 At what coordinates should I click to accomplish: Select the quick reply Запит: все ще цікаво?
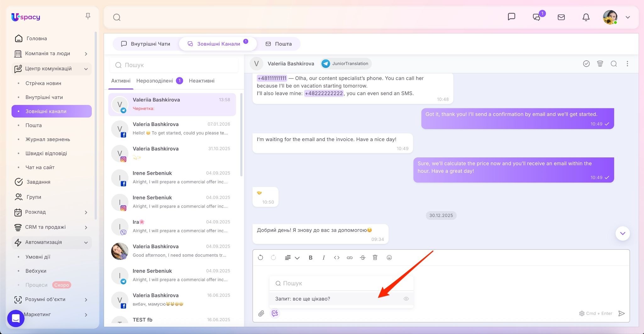pos(303,299)
